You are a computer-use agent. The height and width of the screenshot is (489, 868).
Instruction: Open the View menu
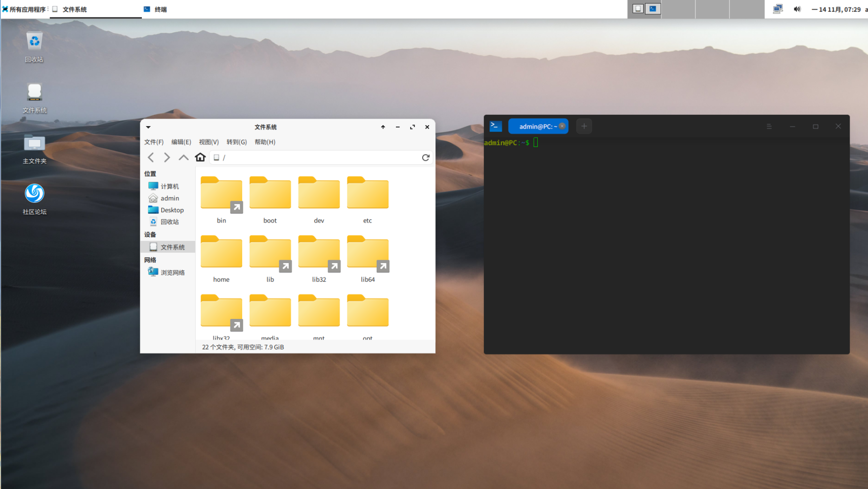click(209, 142)
